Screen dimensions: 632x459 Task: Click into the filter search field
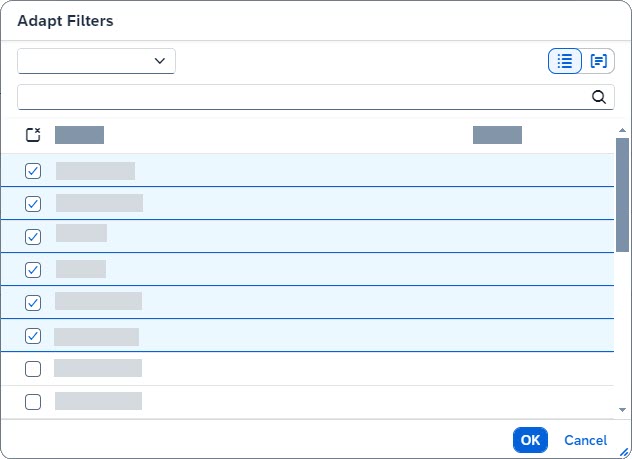tap(300, 97)
